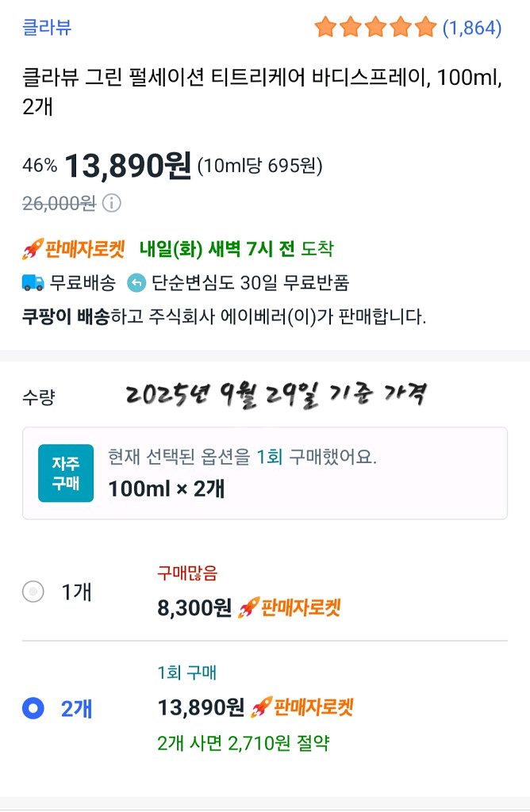Click the rocket icon next to 판매자로켓
530x812 pixels.
pyautogui.click(x=33, y=248)
